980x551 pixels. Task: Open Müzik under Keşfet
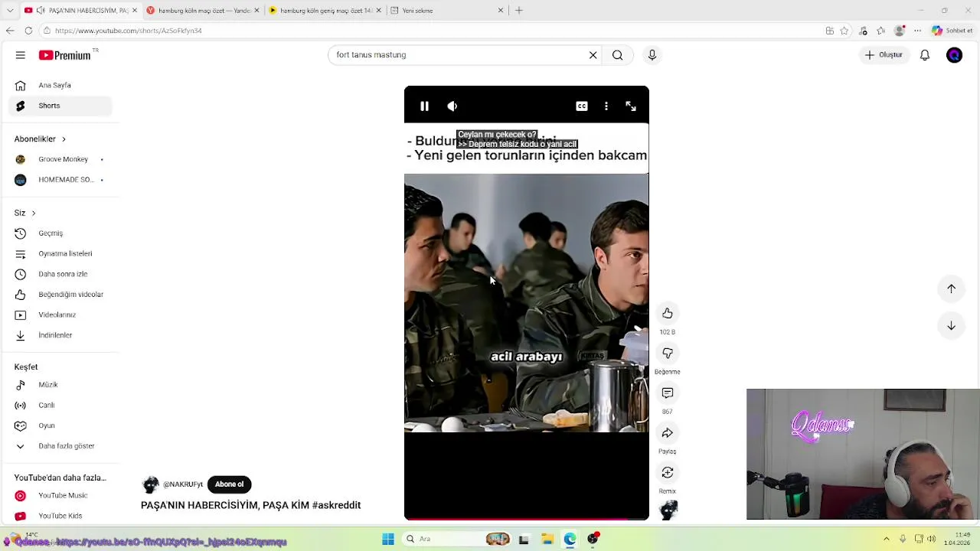[60, 385]
